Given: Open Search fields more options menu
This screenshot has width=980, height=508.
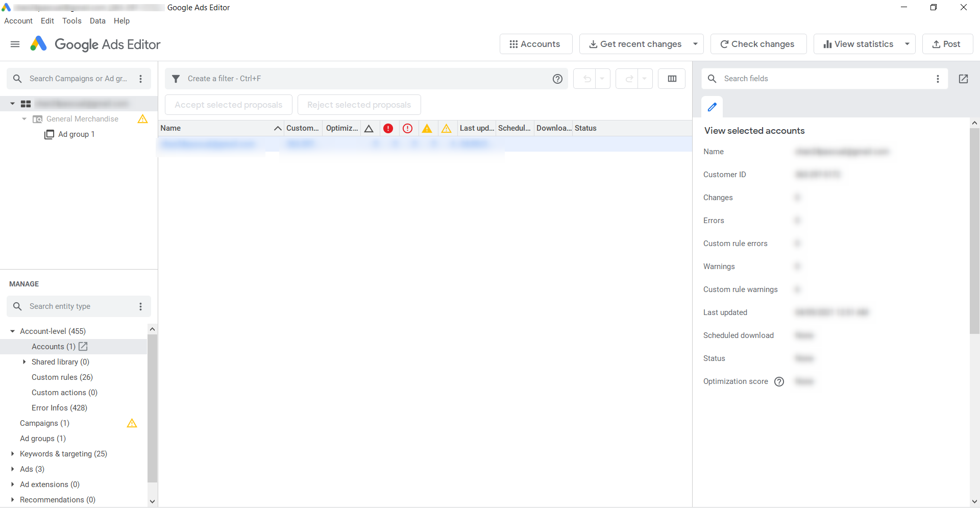Looking at the screenshot, I should click(x=938, y=79).
